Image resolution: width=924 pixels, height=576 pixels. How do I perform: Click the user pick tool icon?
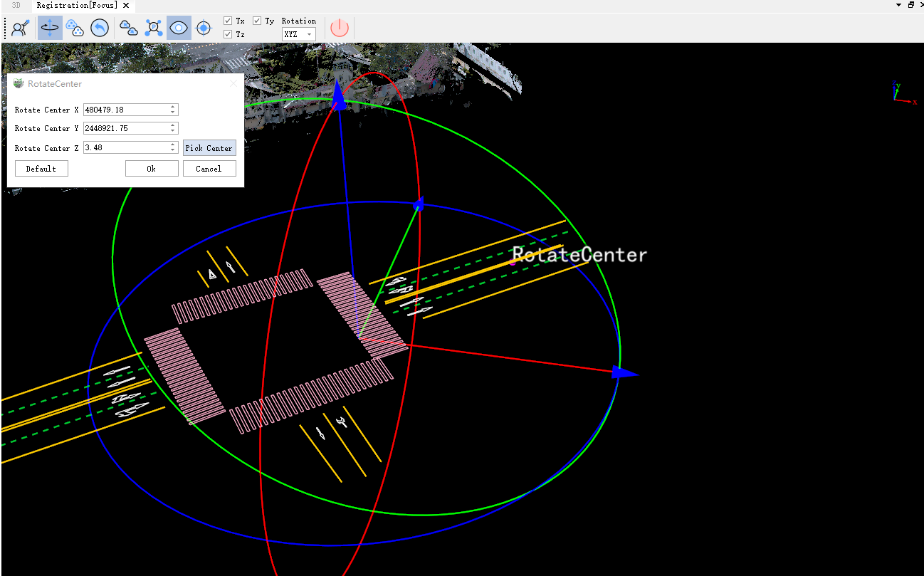click(x=21, y=28)
